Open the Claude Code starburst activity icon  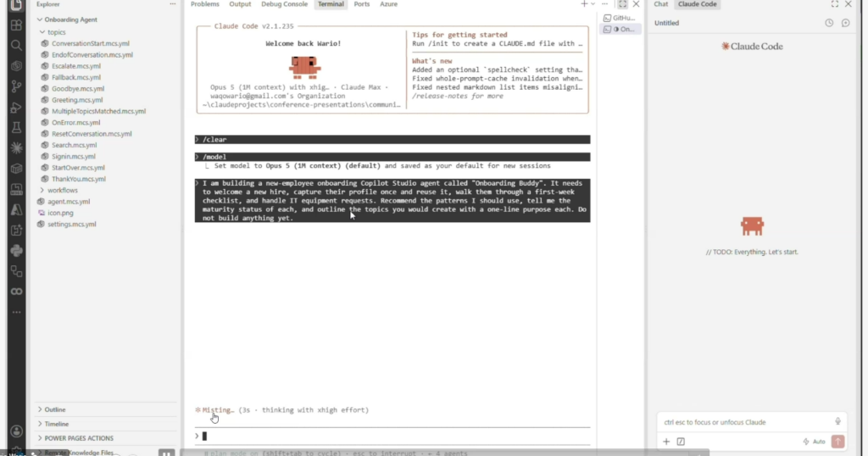tap(17, 147)
